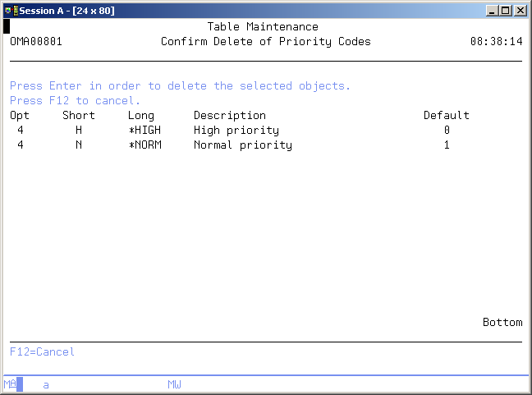Close the Session A window
This screenshot has width=532, height=395.
519,11
